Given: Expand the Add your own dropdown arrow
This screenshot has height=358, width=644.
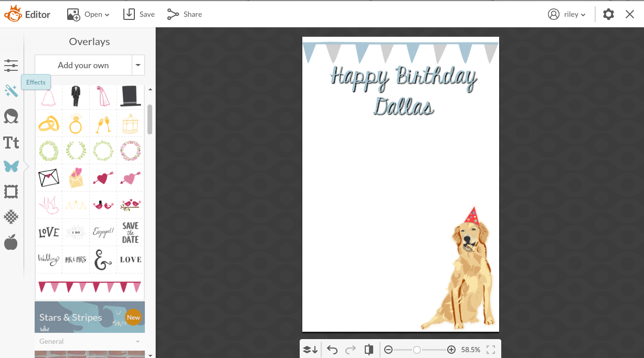Looking at the screenshot, I should click(x=138, y=65).
